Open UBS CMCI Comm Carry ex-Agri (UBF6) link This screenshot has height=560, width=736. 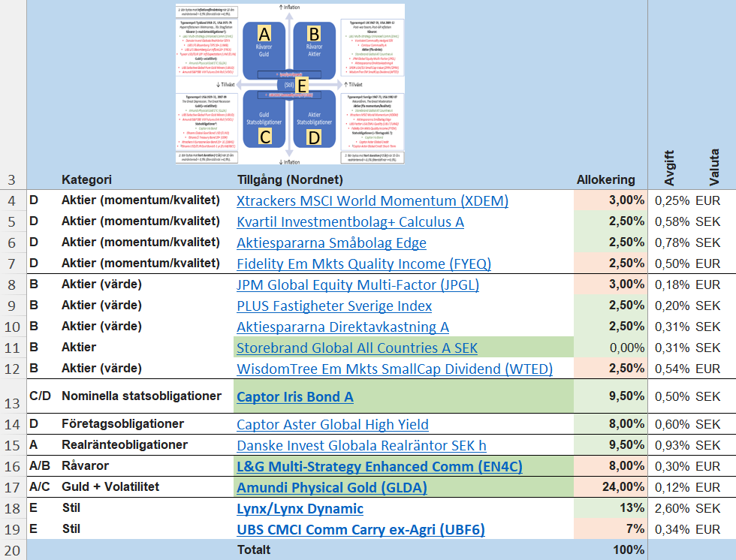(360, 529)
